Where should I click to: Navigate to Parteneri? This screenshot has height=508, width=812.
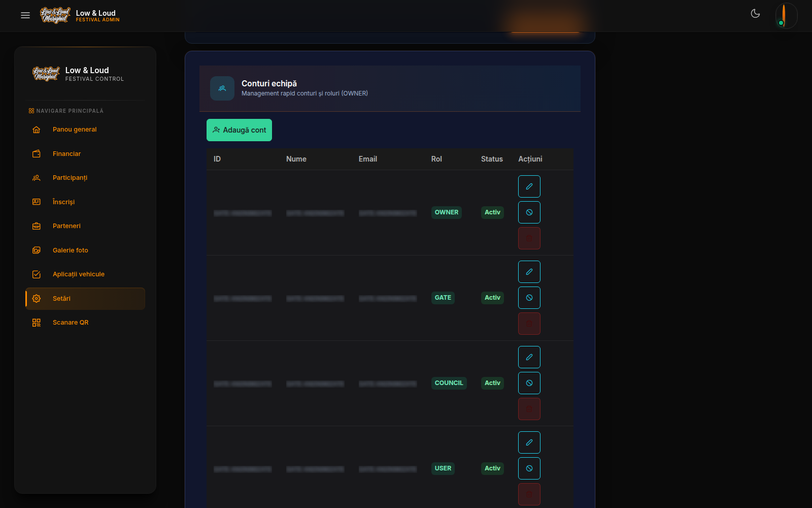pyautogui.click(x=85, y=226)
